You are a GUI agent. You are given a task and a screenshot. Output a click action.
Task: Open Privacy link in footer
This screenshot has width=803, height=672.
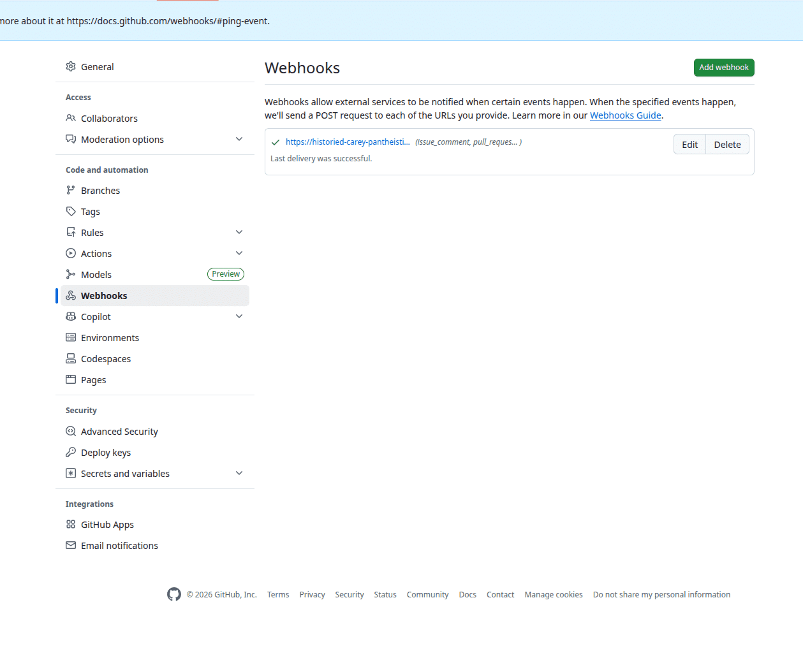pos(312,595)
